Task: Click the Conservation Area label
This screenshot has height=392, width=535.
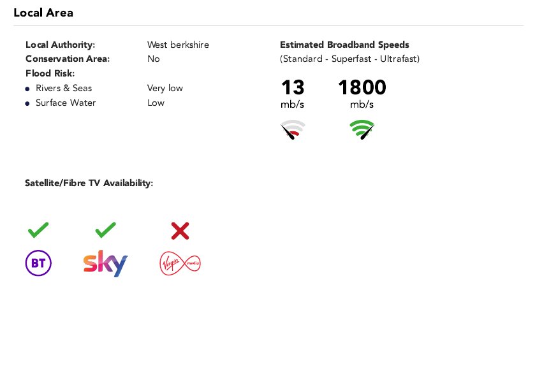Action: coord(68,59)
